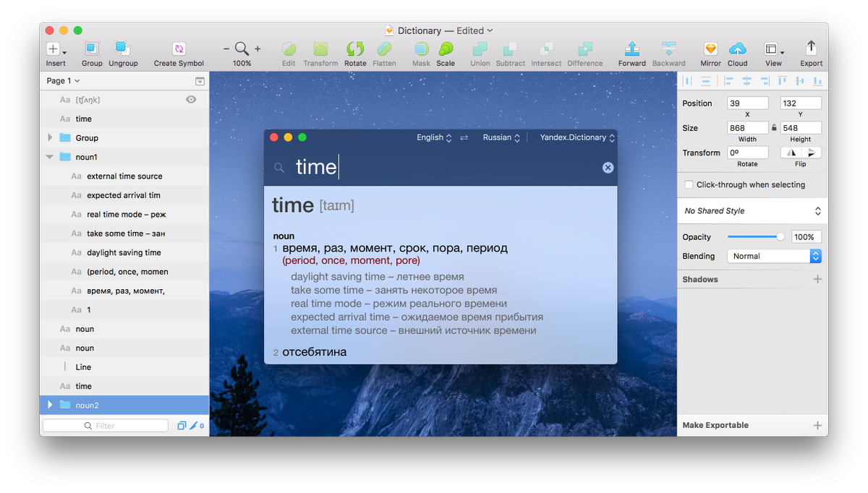Collapse the pages list toggle
The height and width of the screenshot is (493, 868).
click(200, 81)
